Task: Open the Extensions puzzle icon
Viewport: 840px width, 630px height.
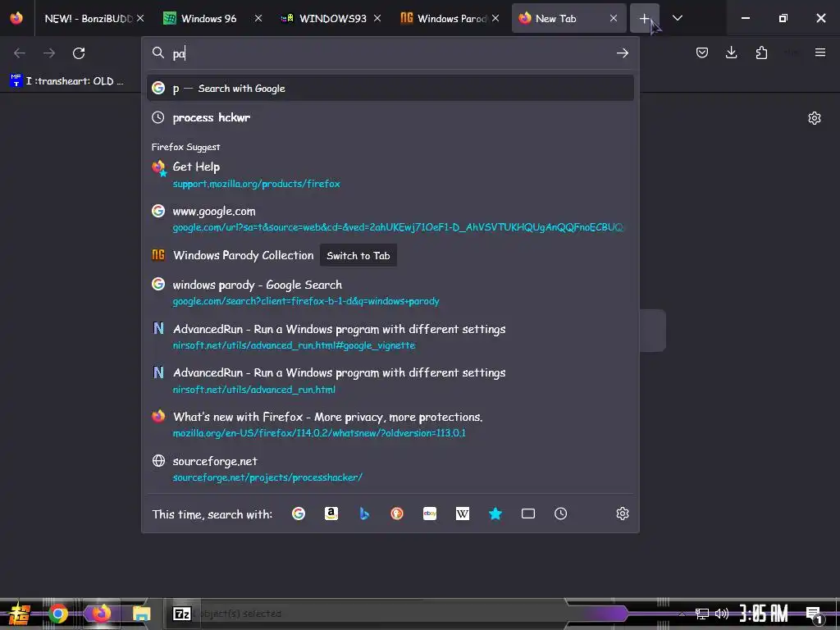Action: coord(761,52)
